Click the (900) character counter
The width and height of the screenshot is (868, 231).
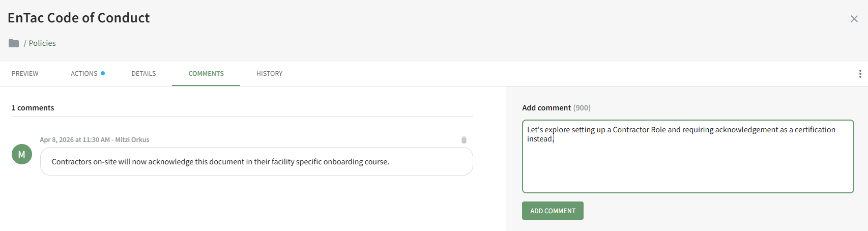coord(582,108)
